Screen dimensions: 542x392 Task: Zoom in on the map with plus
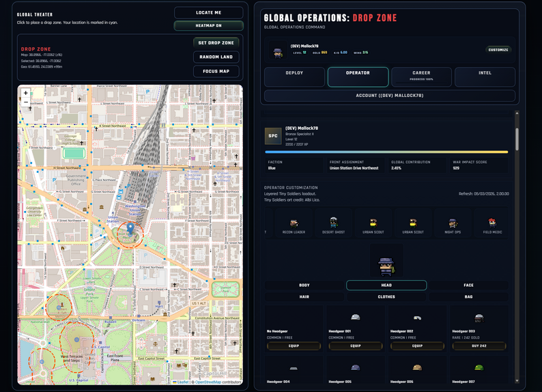click(x=25, y=93)
